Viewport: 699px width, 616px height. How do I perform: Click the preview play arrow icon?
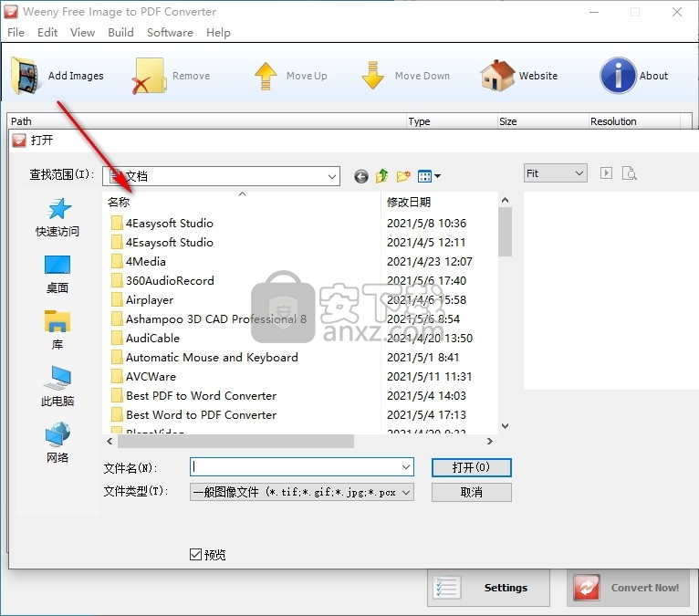click(606, 173)
